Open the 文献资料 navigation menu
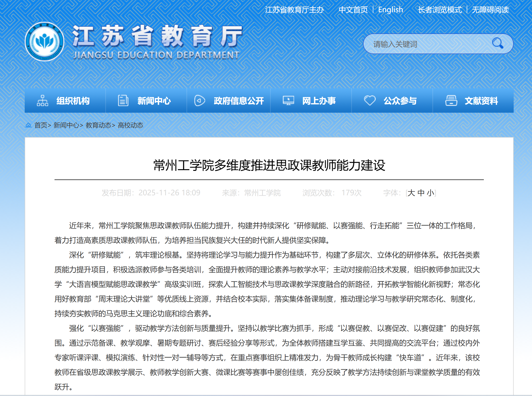The image size is (532, 396). point(481,101)
